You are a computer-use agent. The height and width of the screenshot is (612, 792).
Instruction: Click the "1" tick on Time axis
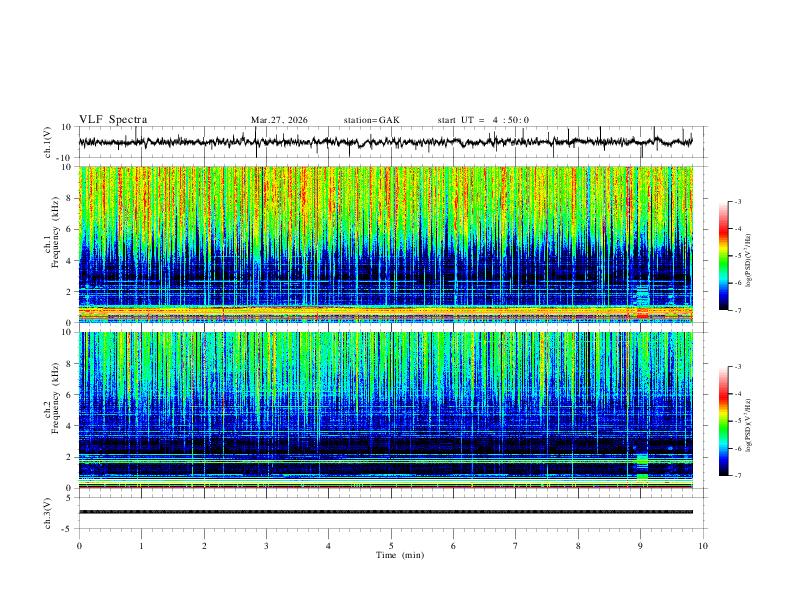tap(142, 546)
